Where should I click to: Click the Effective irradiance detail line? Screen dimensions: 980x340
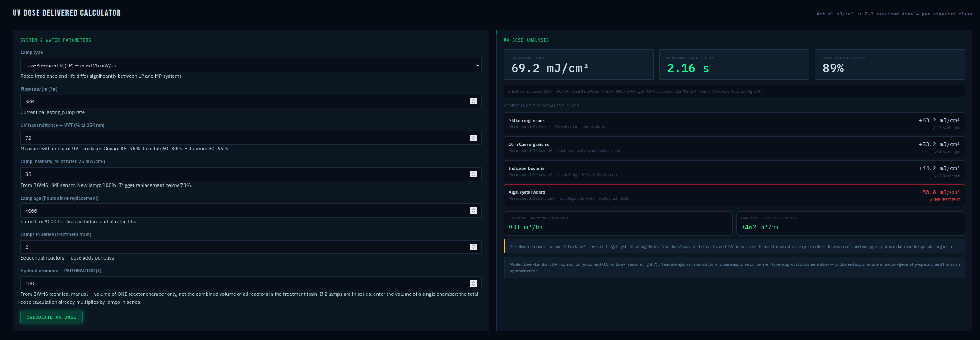click(x=734, y=92)
